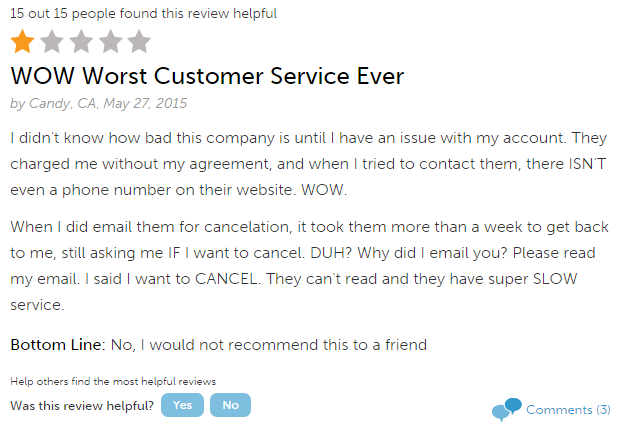Click the Was this review helpful? text
The width and height of the screenshot is (626, 429).
click(82, 406)
